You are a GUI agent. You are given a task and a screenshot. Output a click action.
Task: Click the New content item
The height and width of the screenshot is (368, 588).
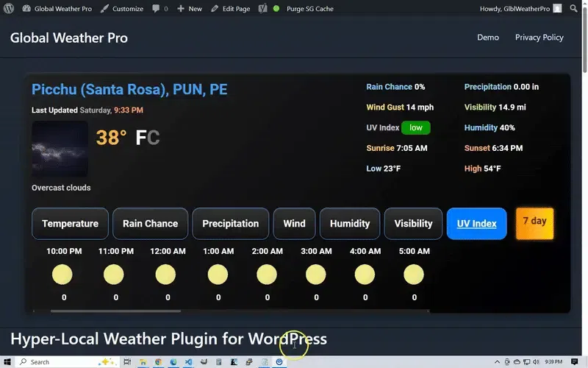[190, 9]
